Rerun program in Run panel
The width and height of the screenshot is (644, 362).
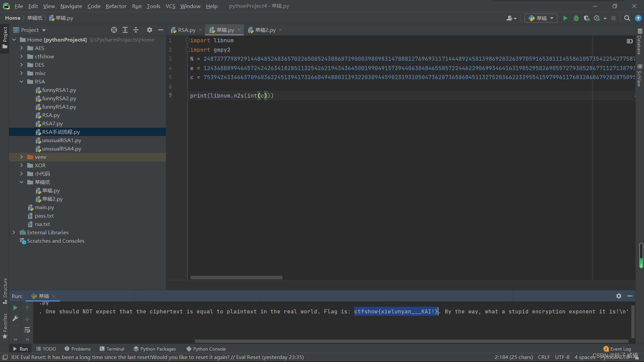(15, 308)
